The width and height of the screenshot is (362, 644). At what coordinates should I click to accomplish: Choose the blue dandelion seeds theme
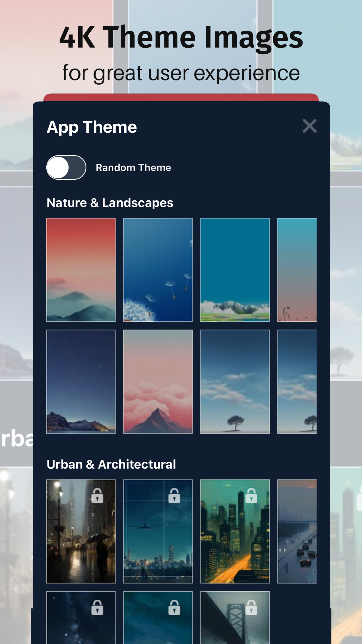(158, 270)
